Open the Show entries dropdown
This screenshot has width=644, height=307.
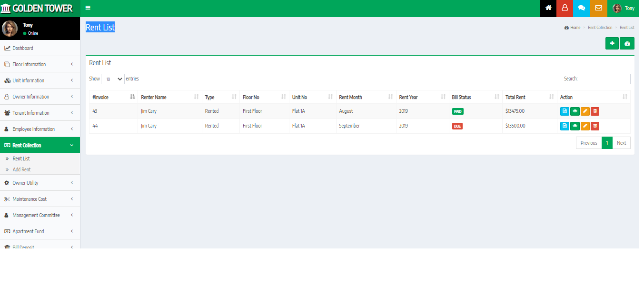tap(113, 79)
